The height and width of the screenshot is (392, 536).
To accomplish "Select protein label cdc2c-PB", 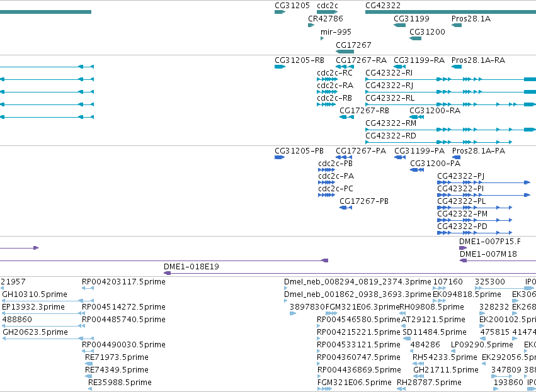I will [x=335, y=164].
